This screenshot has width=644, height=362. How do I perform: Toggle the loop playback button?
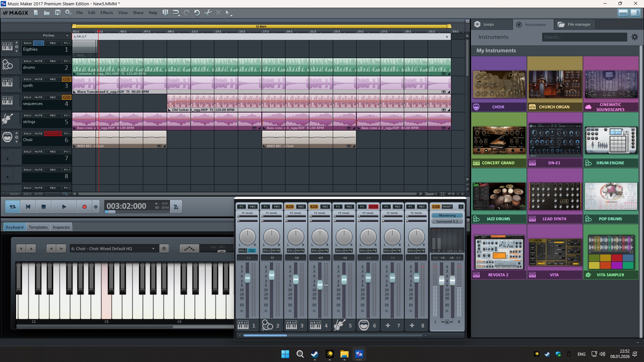[x=13, y=207]
